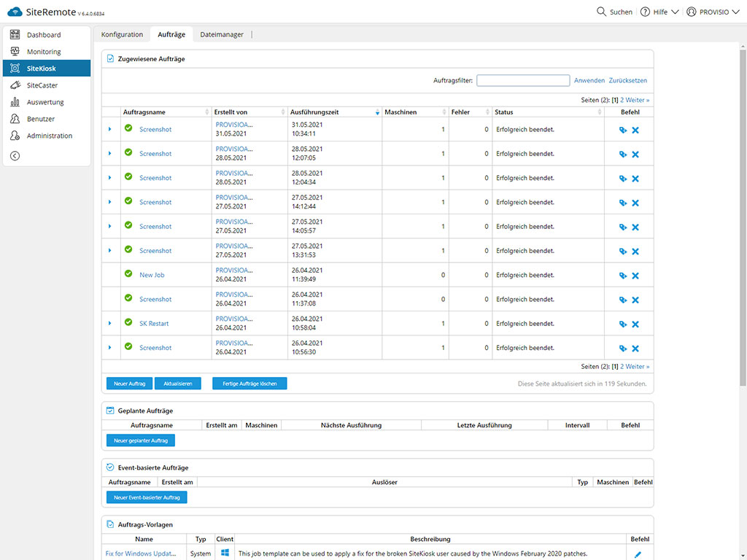This screenshot has height=560, width=747.
Task: Open the Hilfe dropdown menu
Action: coord(659,12)
